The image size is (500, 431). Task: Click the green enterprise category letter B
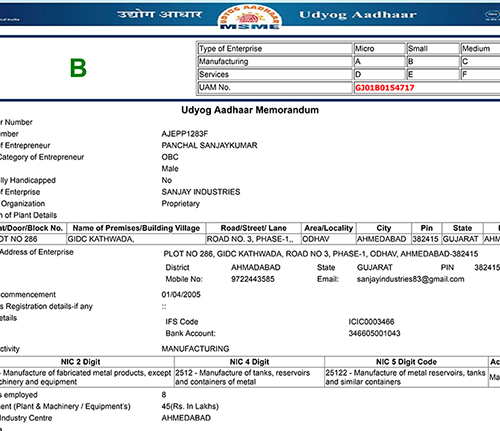[x=78, y=68]
